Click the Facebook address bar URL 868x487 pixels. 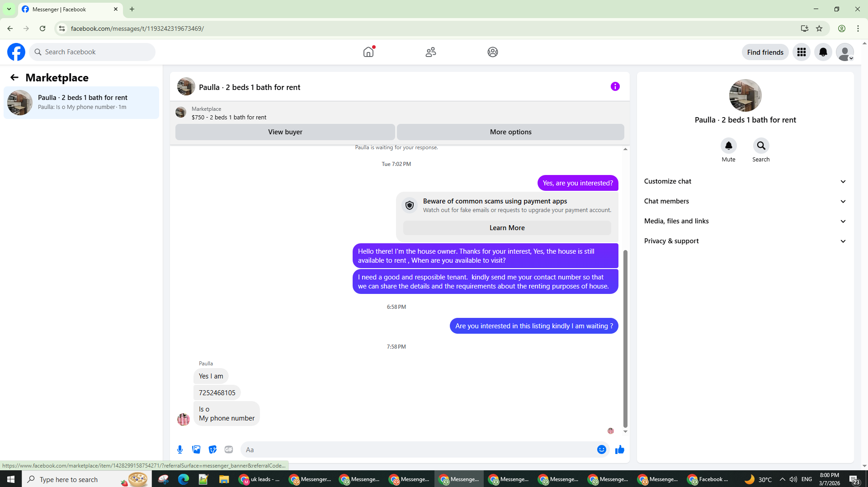pyautogui.click(x=137, y=28)
